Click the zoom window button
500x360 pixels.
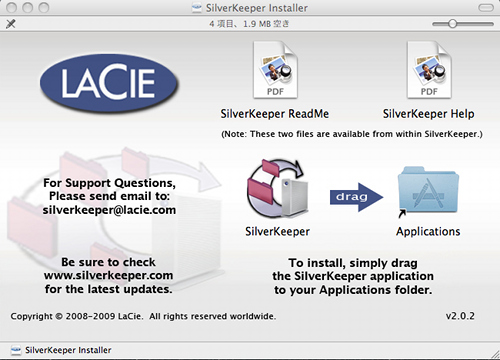click(44, 7)
